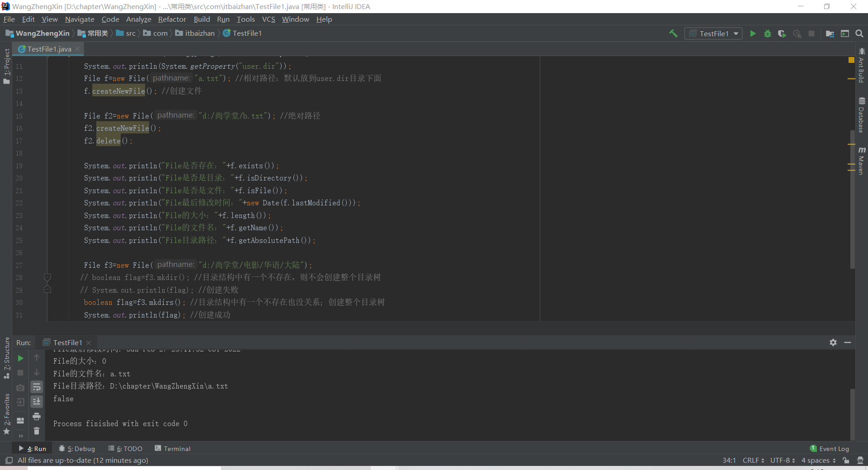Open the Terminal tool window
The image size is (868, 470).
click(173, 449)
